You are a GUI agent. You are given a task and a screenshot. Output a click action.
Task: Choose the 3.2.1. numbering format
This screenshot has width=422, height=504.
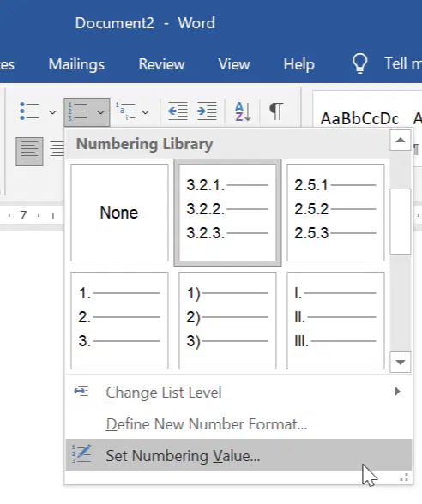(x=227, y=213)
